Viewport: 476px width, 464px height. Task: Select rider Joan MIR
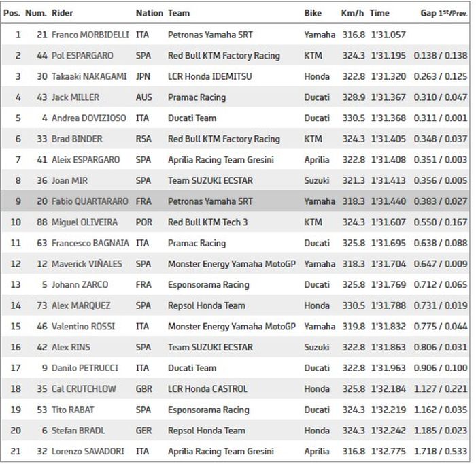[x=69, y=180]
